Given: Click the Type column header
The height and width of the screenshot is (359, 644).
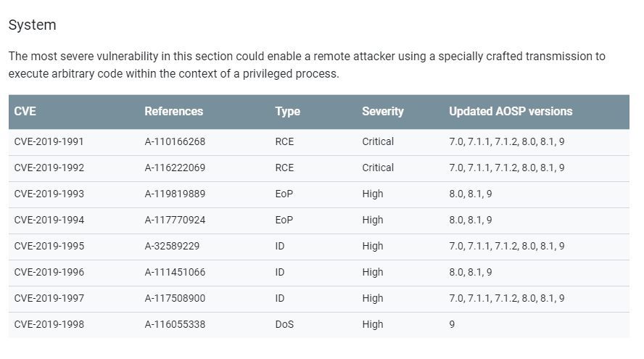Looking at the screenshot, I should point(287,111).
